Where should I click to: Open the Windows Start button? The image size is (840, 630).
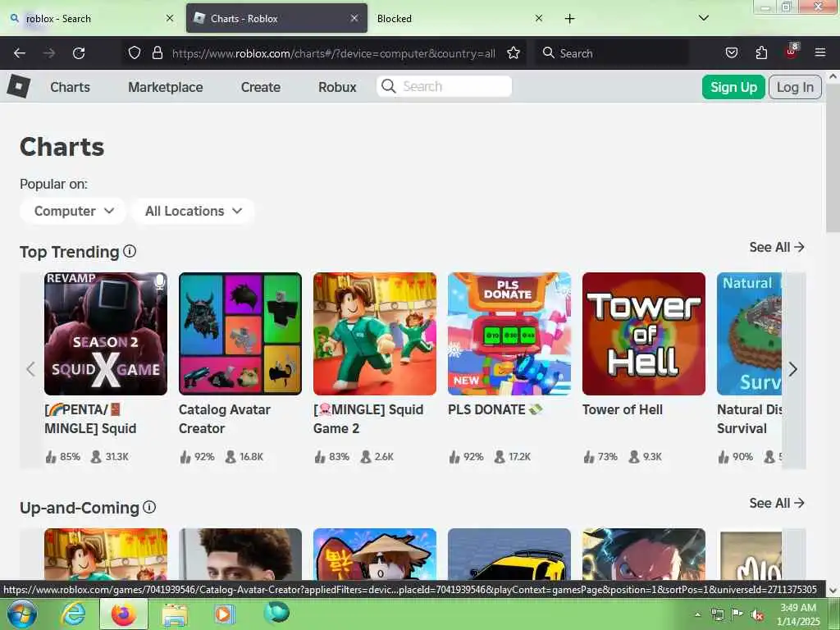click(x=21, y=614)
